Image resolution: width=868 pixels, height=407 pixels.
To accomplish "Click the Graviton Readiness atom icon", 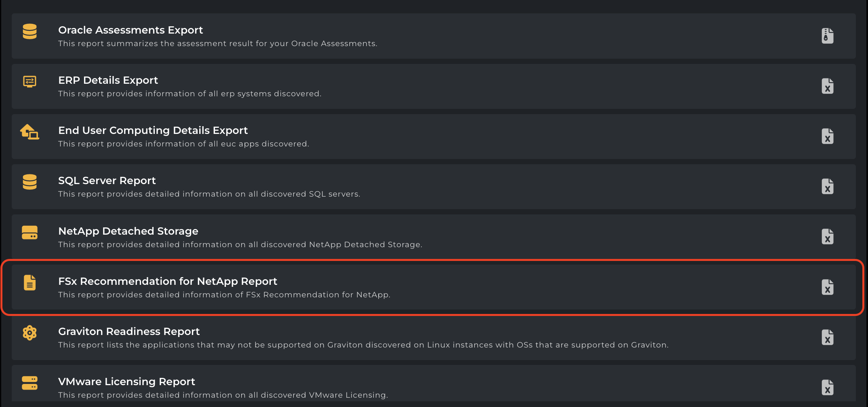I will [x=30, y=333].
